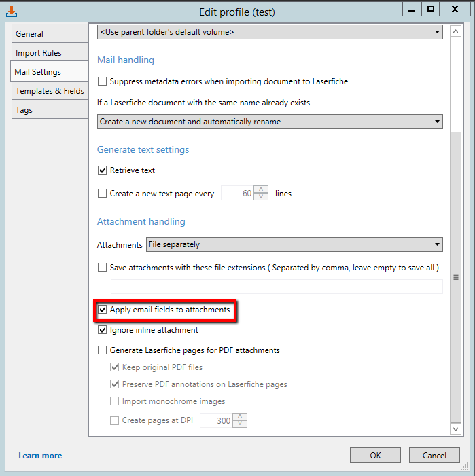
Task: Open the General tab
Action: click(x=50, y=34)
